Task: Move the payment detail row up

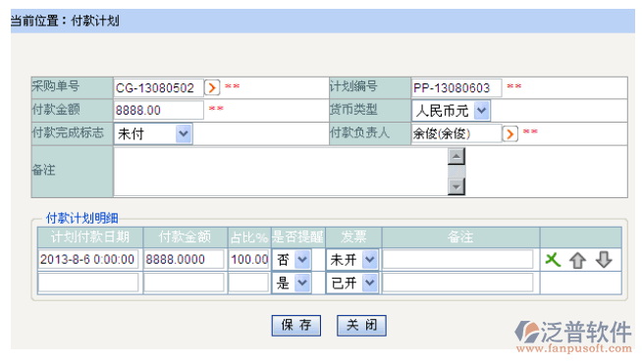Action: pyautogui.click(x=578, y=260)
